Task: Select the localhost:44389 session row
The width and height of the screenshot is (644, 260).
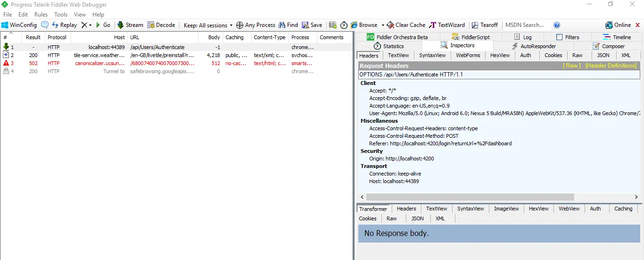Action: [176, 47]
